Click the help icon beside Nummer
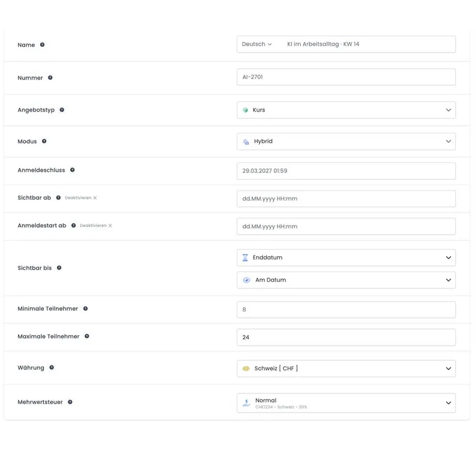The image size is (476, 467). [x=50, y=78]
